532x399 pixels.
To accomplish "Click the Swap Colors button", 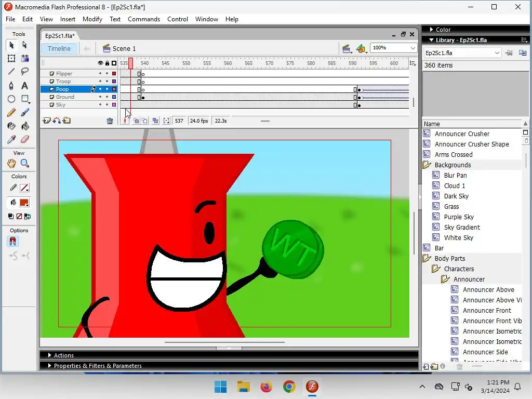I will pyautogui.click(x=28, y=217).
